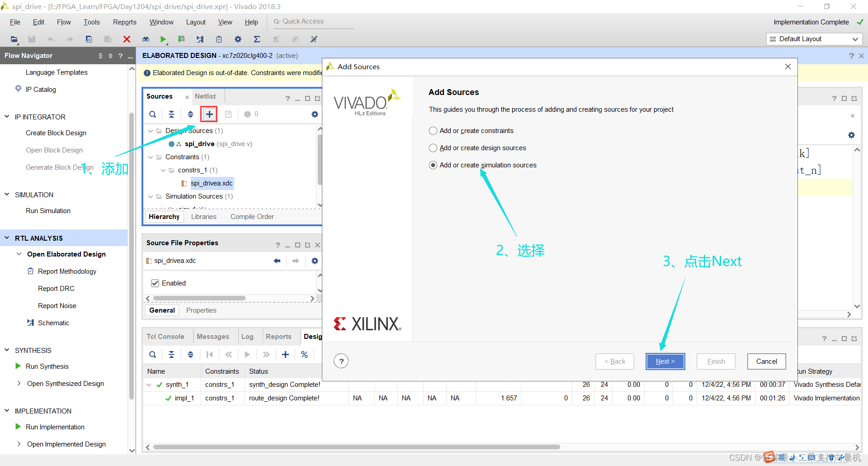Click Source File Properties horizontal scrollbar
Screen dimensions: 868x466
pyautogui.click(x=199, y=299)
